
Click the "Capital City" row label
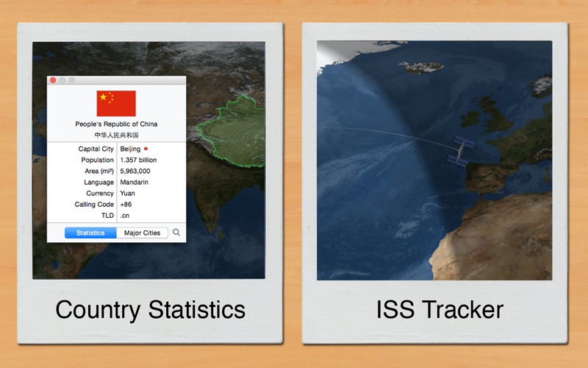[96, 149]
